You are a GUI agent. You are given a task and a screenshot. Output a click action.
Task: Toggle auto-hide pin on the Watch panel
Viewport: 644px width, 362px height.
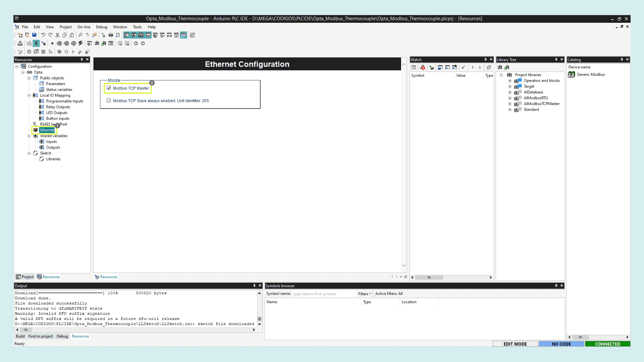485,59
